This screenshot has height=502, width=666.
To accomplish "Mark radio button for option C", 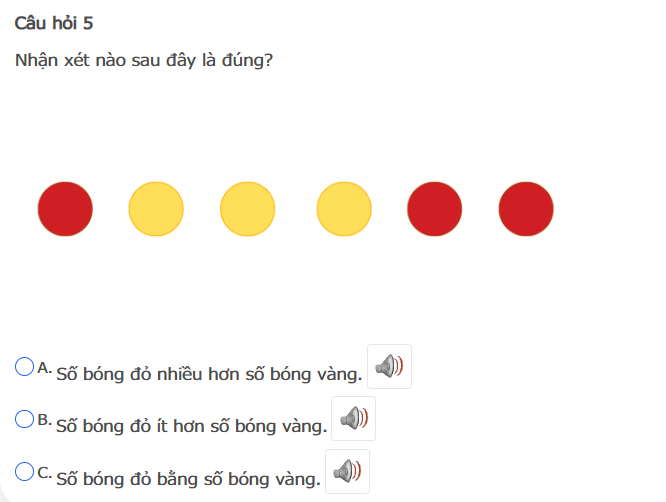I will tap(26, 471).
